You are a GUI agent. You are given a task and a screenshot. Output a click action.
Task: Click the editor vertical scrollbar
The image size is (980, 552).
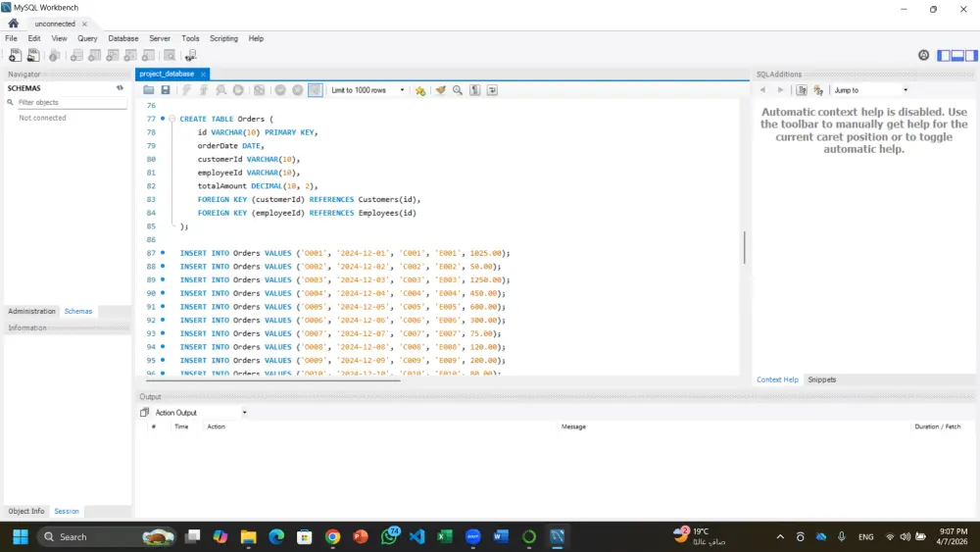click(x=745, y=247)
